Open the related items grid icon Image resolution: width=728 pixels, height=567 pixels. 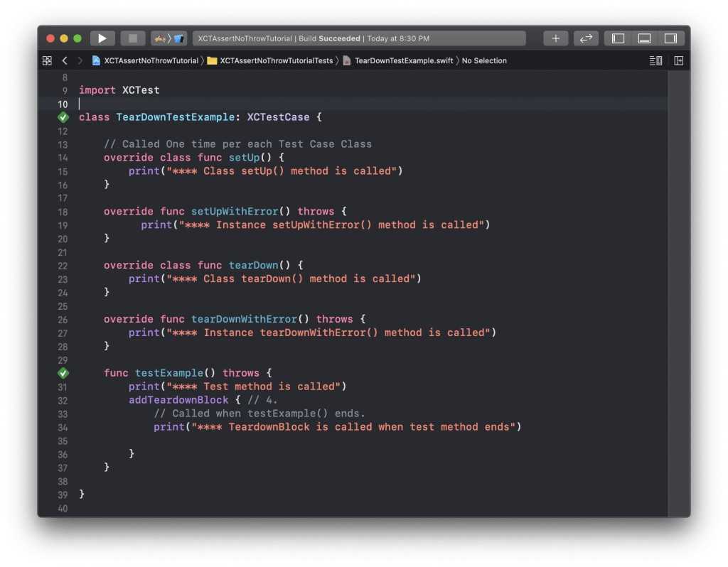point(46,60)
